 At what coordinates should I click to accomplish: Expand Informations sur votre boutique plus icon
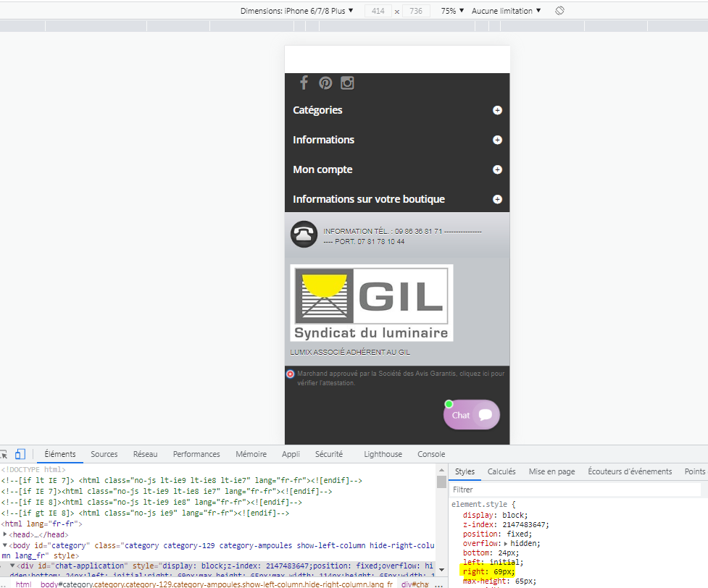[497, 199]
